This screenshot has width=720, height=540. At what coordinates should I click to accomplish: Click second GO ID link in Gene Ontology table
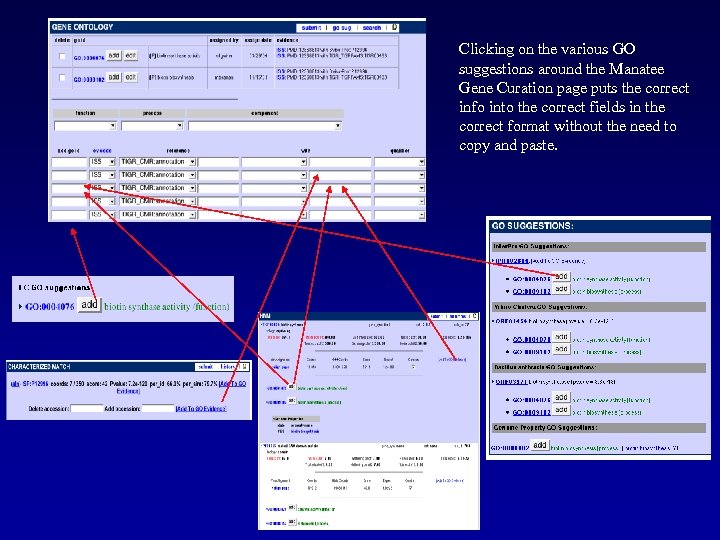tap(89, 79)
